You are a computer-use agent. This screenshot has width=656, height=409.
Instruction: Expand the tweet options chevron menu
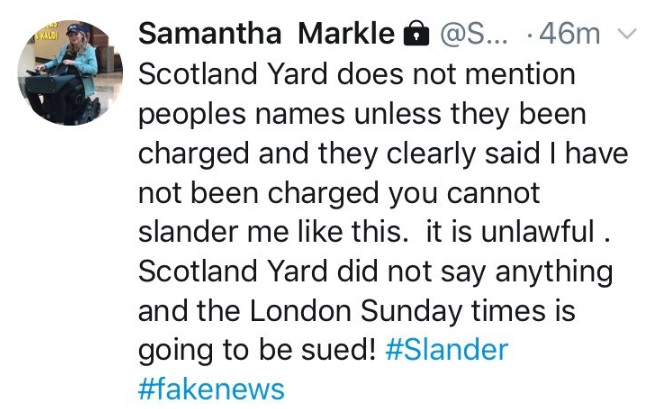[627, 35]
